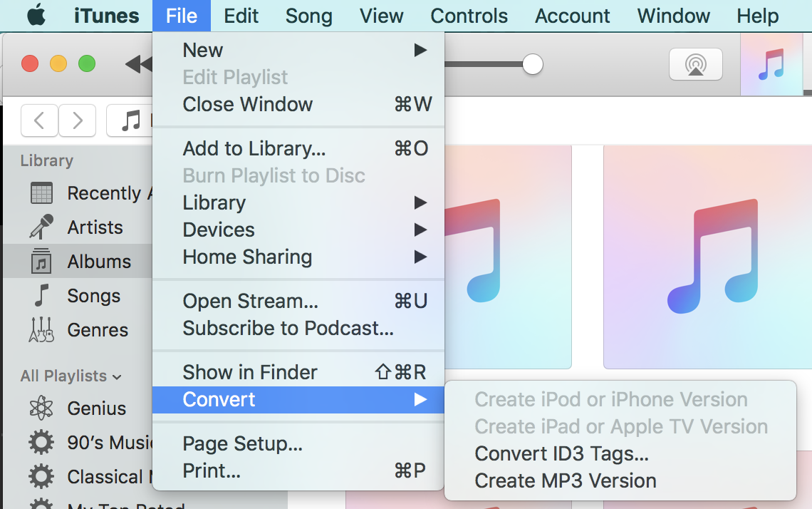Click the Albums sidebar icon
Image resolution: width=812 pixels, height=509 pixels.
click(41, 261)
